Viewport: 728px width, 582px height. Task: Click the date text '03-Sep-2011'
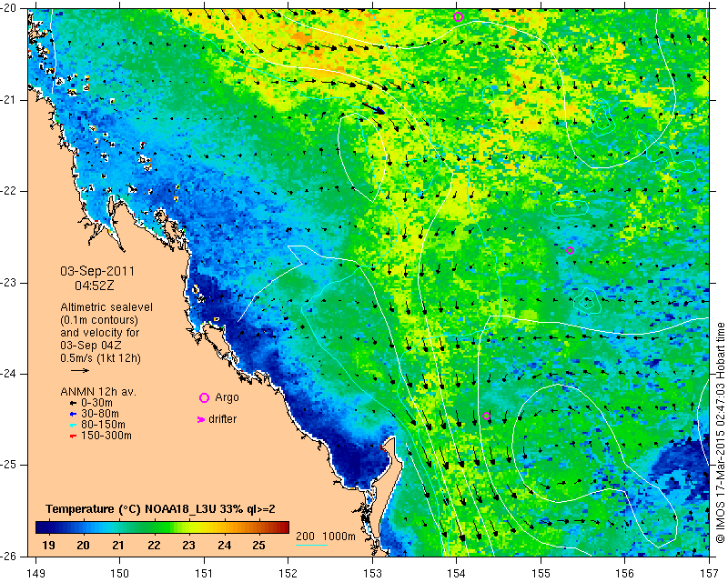(97, 271)
